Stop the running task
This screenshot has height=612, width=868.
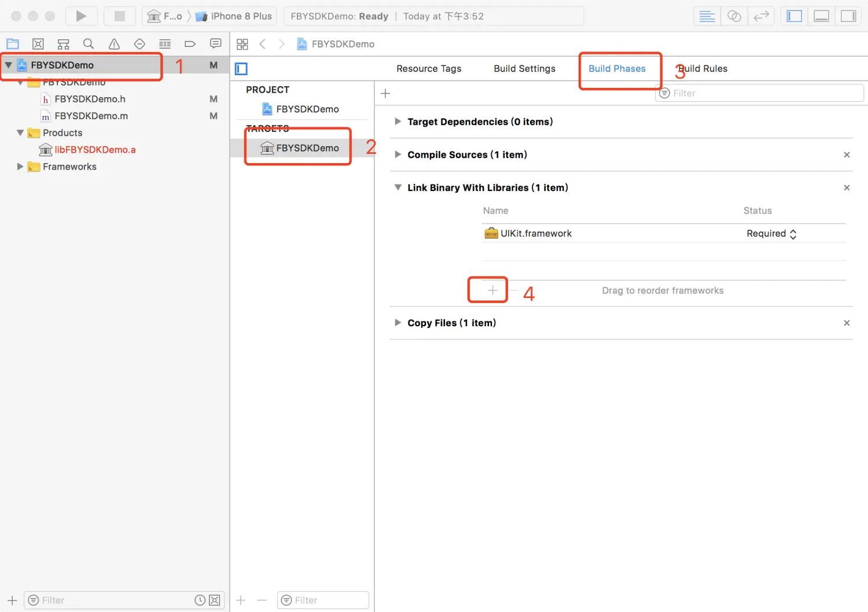click(119, 16)
